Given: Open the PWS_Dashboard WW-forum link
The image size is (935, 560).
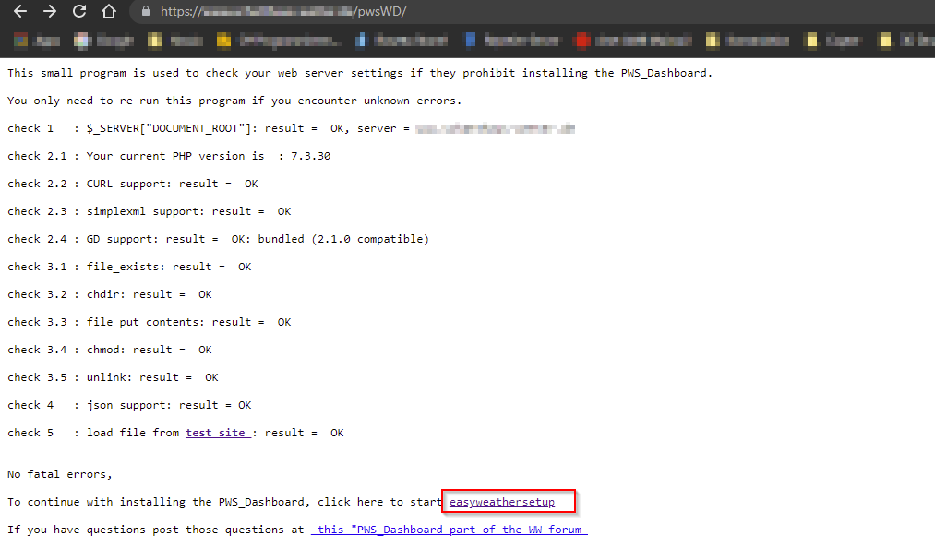Looking at the screenshot, I should pyautogui.click(x=449, y=530).
